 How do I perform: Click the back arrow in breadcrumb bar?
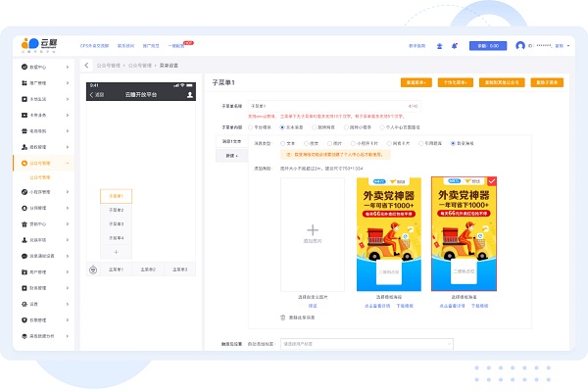87,66
